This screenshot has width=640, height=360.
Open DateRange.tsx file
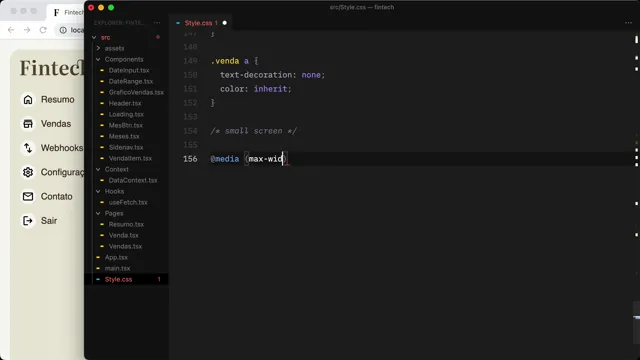pyautogui.click(x=131, y=81)
